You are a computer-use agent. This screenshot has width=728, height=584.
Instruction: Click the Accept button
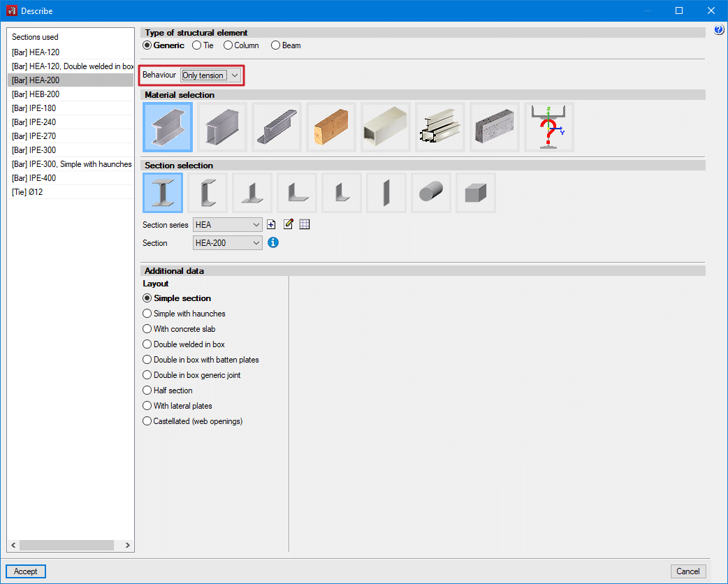(x=26, y=571)
